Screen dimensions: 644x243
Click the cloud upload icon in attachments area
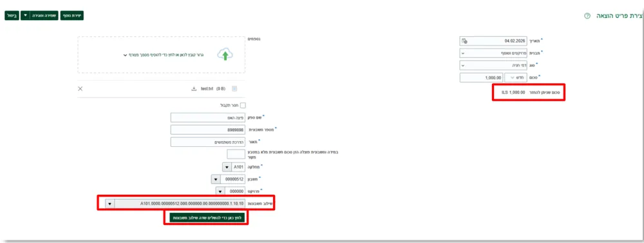[225, 54]
